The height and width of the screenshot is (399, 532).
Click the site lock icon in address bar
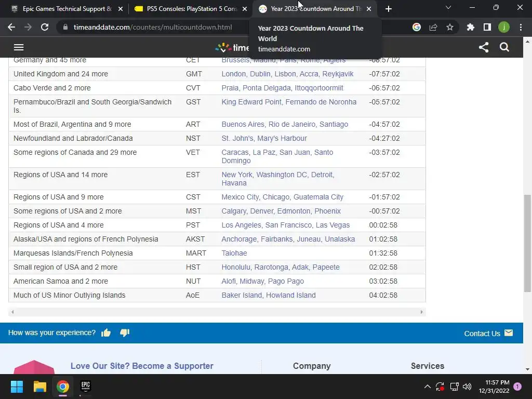click(x=65, y=27)
